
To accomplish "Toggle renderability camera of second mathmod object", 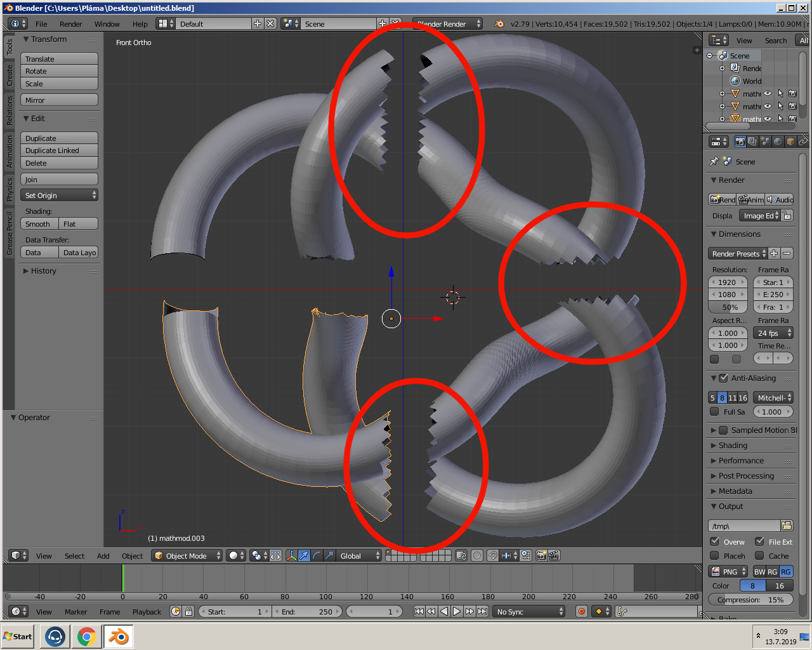I will 792,106.
